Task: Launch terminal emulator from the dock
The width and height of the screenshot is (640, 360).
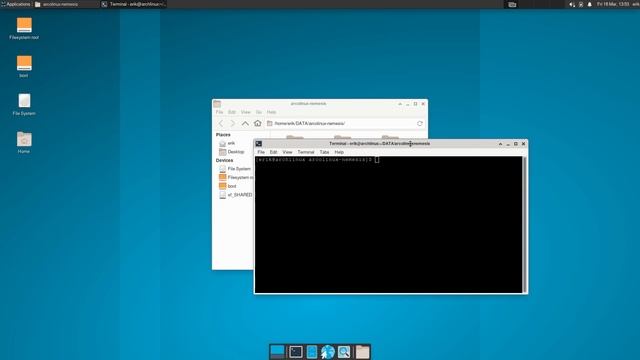Action: click(x=296, y=351)
